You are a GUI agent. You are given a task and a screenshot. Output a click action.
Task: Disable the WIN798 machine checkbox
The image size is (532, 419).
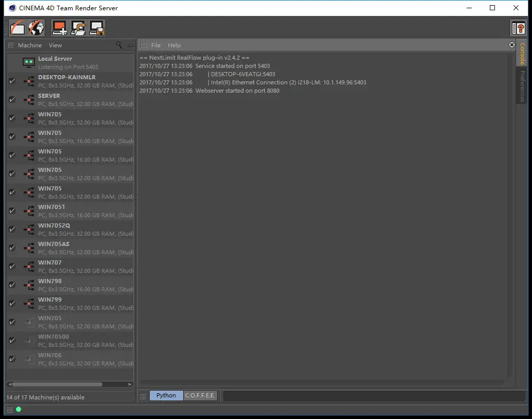coord(12,285)
